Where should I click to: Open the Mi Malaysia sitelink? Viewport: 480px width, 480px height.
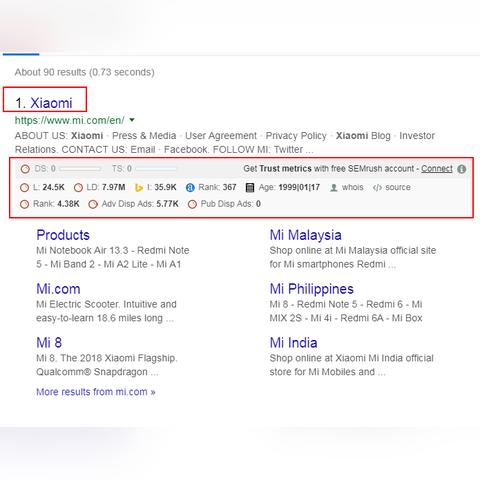click(306, 235)
